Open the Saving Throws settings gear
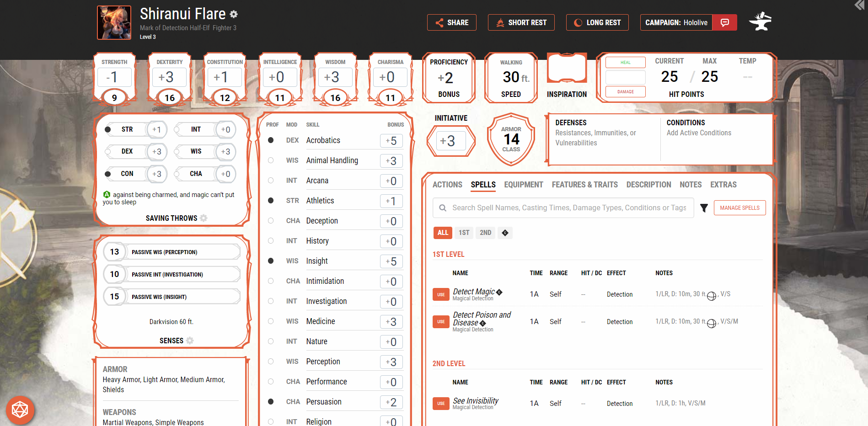Screen dimensions: 868x426 [x=204, y=218]
